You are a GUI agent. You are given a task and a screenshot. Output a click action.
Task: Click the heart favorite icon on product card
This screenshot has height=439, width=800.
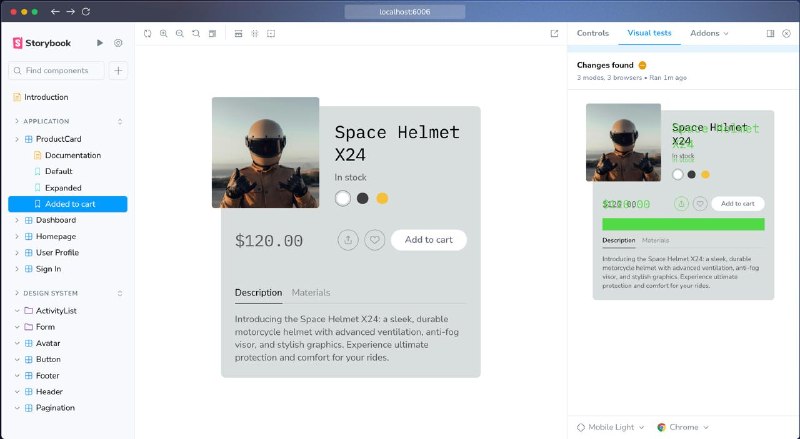(374, 240)
